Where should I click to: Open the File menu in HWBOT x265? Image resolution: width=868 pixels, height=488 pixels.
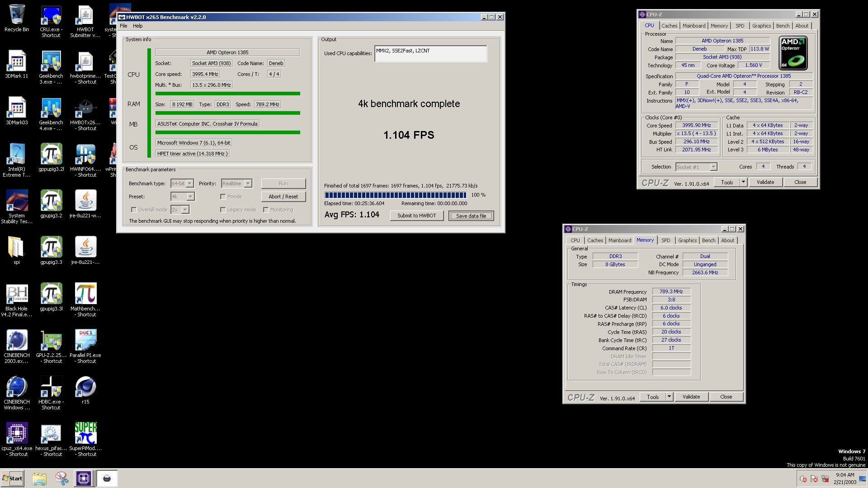[x=123, y=26]
